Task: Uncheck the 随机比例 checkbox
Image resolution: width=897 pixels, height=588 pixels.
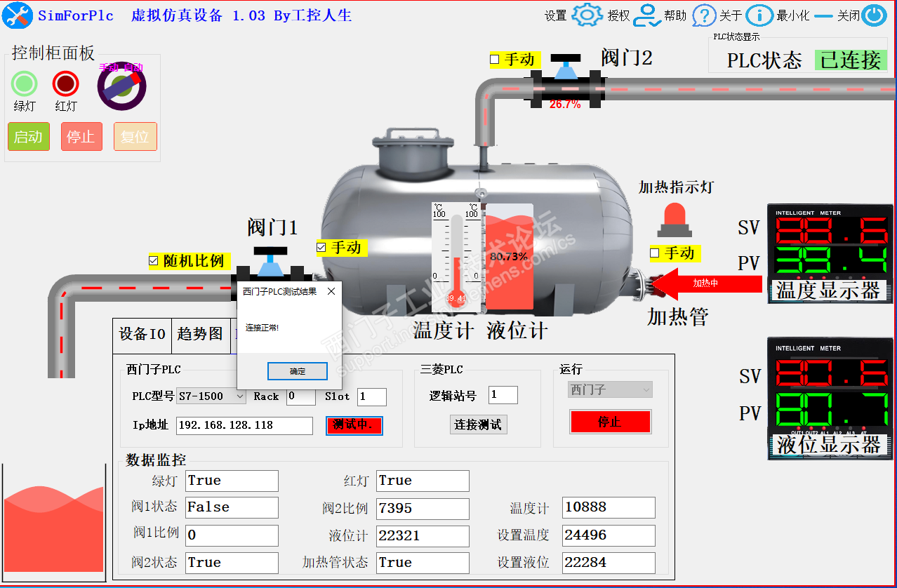Action: point(154,261)
